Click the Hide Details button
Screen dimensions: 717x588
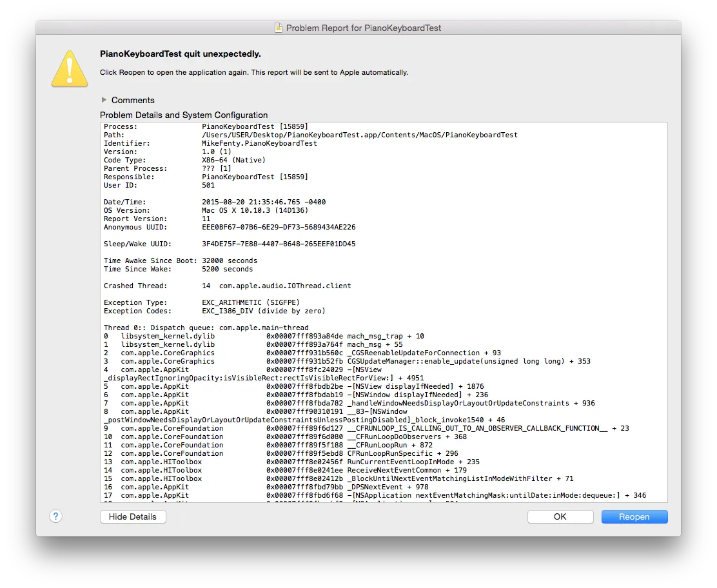click(133, 516)
